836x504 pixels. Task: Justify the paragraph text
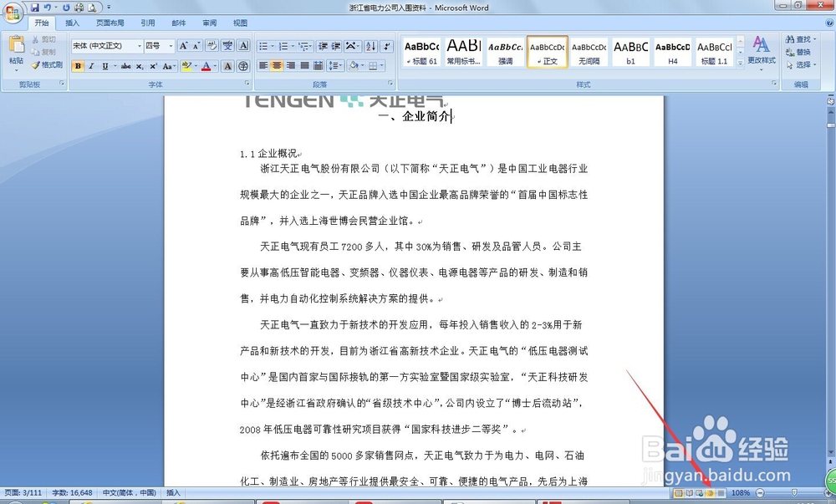tap(304, 65)
